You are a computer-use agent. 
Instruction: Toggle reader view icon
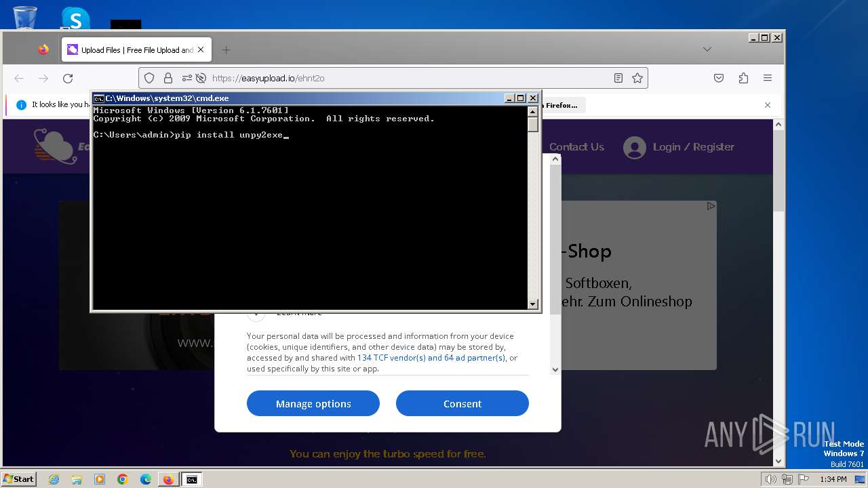click(618, 78)
